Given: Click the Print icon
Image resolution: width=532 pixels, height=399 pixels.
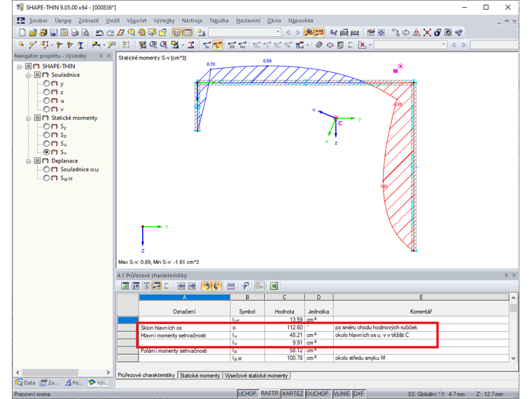Looking at the screenshot, I should 75,33.
